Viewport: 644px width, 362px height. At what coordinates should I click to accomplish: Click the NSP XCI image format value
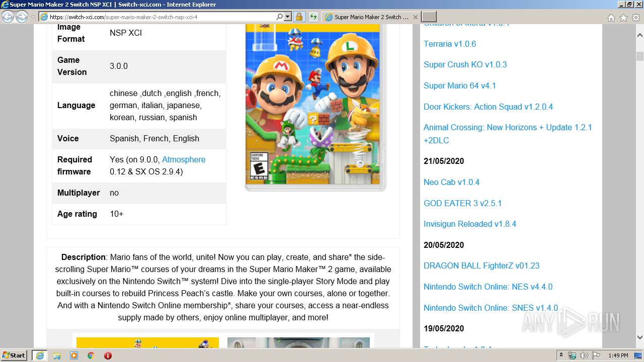126,33
